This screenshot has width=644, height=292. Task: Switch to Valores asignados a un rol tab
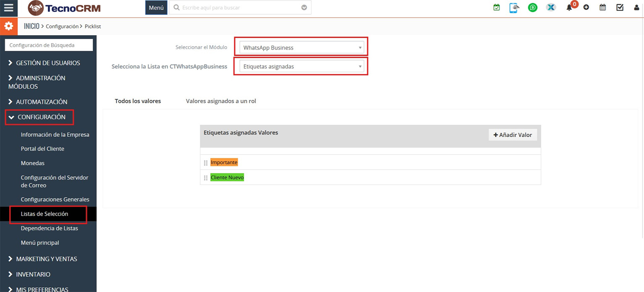221,101
